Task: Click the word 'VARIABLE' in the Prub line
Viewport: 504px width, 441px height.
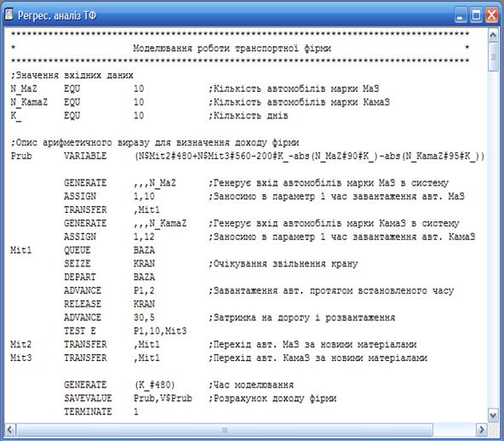Action: 85,156
